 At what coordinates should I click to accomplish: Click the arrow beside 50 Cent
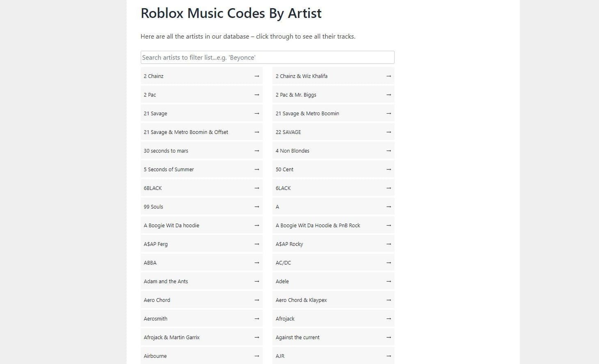389,169
